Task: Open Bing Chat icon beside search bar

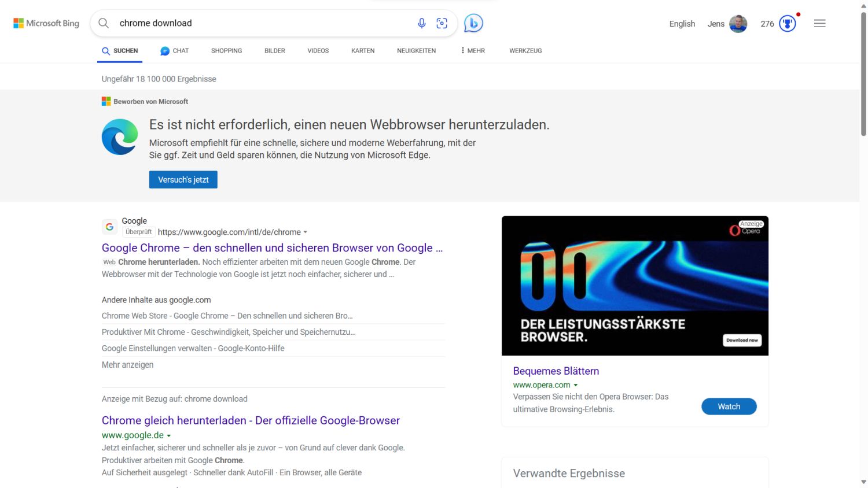Action: 473,23
